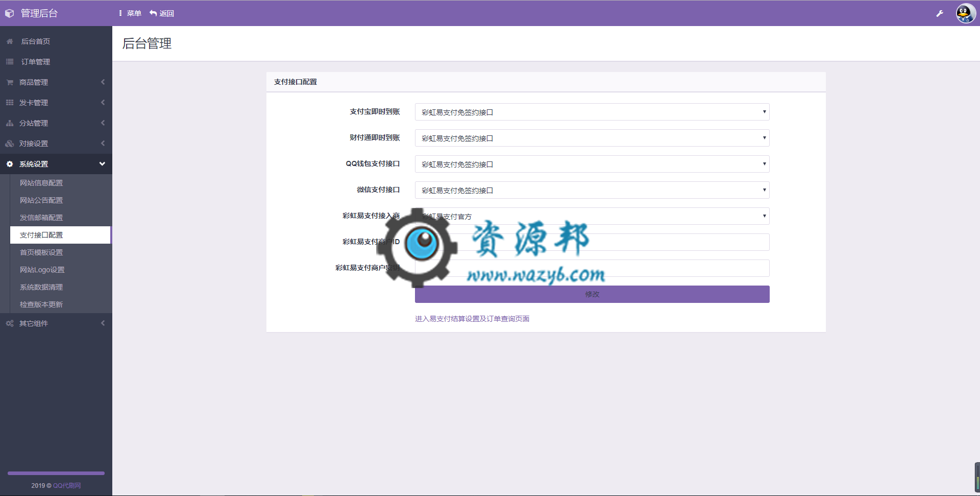The width and height of the screenshot is (980, 496).
Task: Open the 微信支付接口 dropdown
Action: [592, 190]
